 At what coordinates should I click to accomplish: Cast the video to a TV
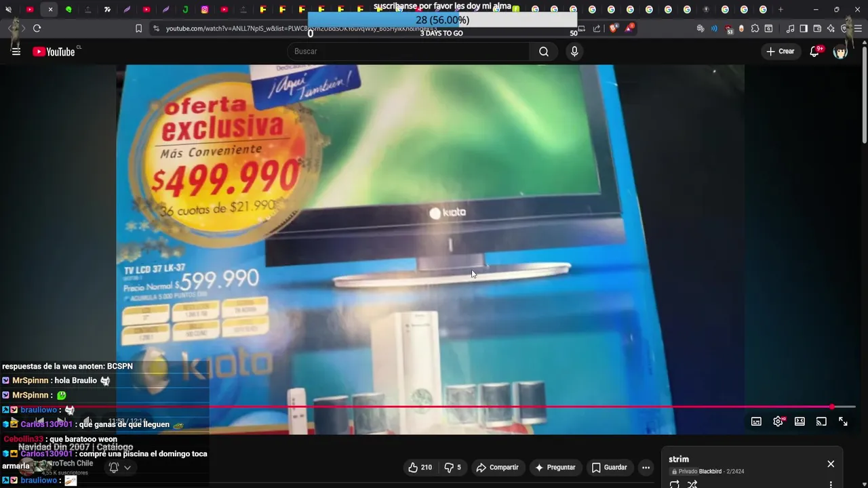pos(821,422)
